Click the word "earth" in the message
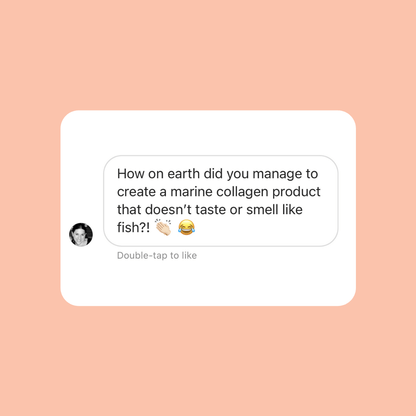Viewport: 416px width, 416px height. pos(183,174)
